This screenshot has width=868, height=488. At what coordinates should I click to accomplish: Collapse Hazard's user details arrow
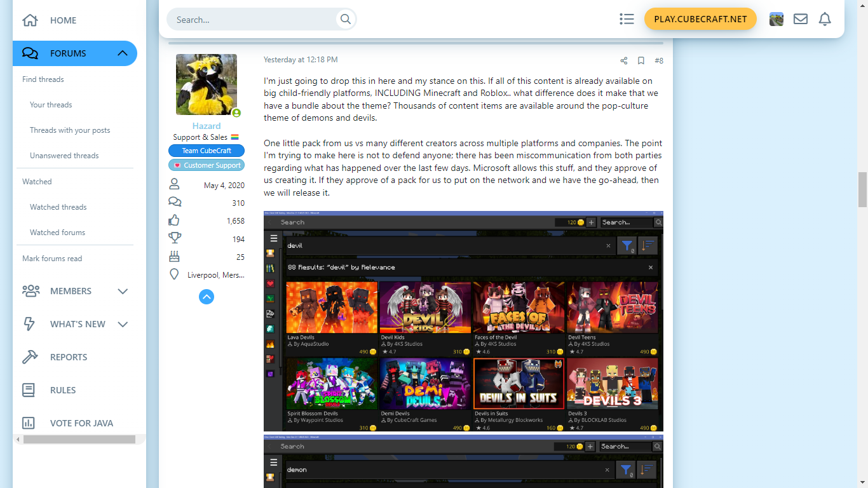pyautogui.click(x=207, y=297)
